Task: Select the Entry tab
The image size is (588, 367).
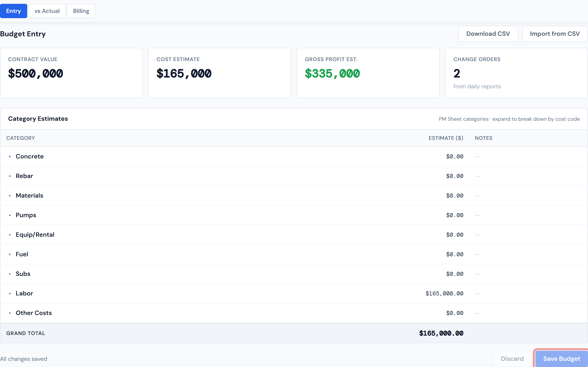Action: pyautogui.click(x=14, y=11)
